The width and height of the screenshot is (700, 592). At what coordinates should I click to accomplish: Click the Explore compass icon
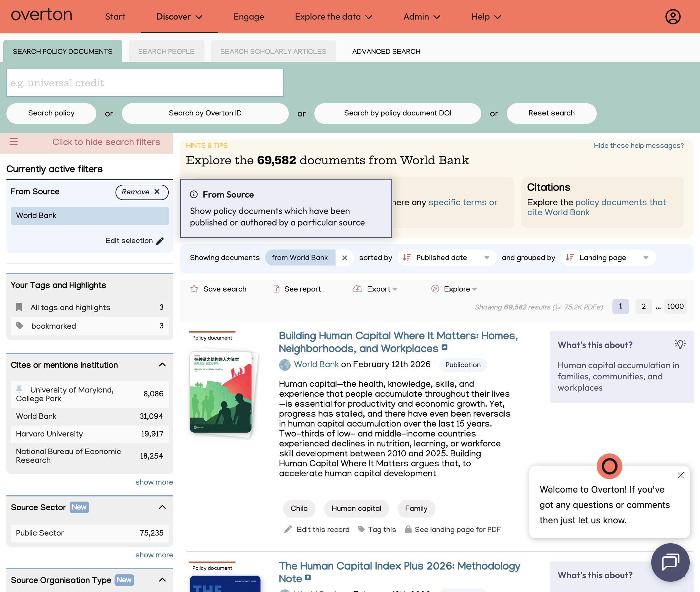pyautogui.click(x=435, y=289)
